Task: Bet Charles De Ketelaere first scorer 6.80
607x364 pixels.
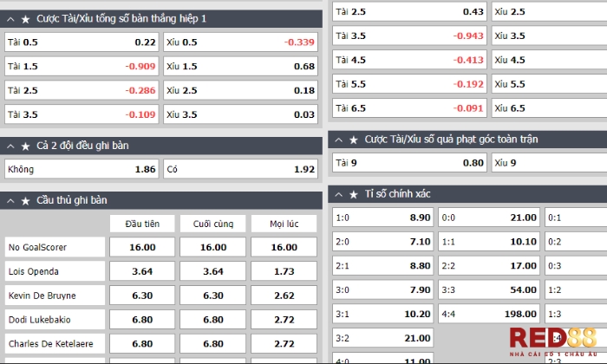Action: [x=142, y=343]
